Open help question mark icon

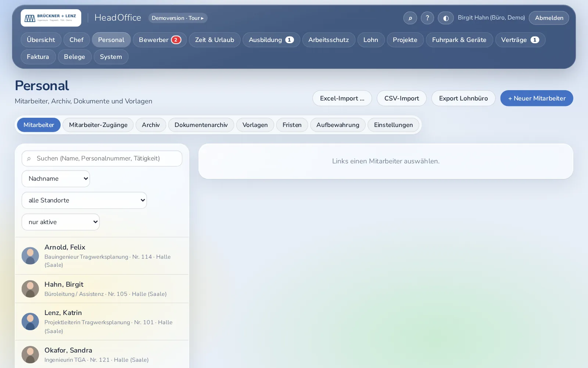427,18
